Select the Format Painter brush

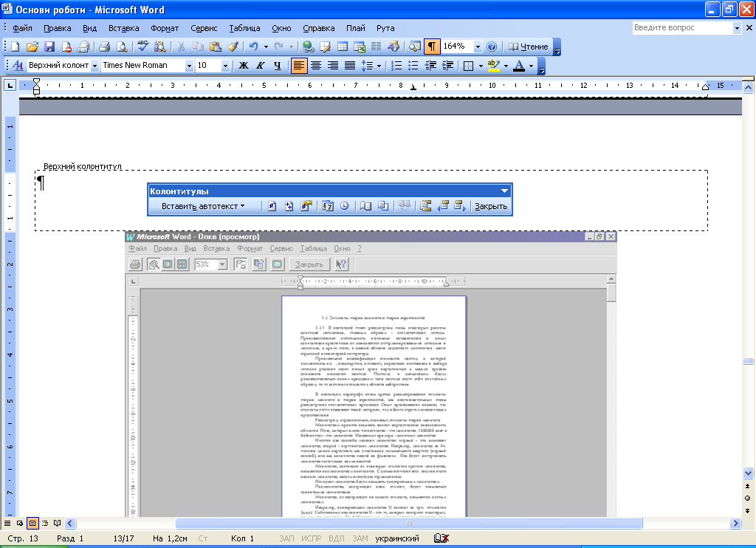click(x=233, y=47)
